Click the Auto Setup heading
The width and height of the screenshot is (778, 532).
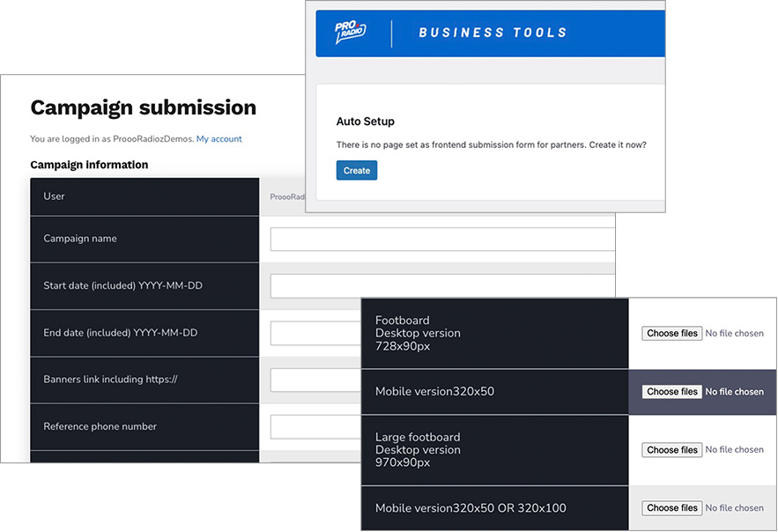point(366,122)
